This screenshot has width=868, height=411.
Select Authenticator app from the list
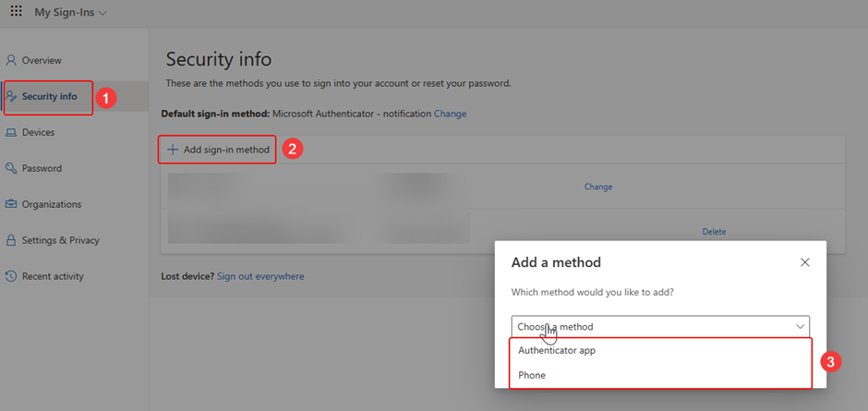(557, 351)
